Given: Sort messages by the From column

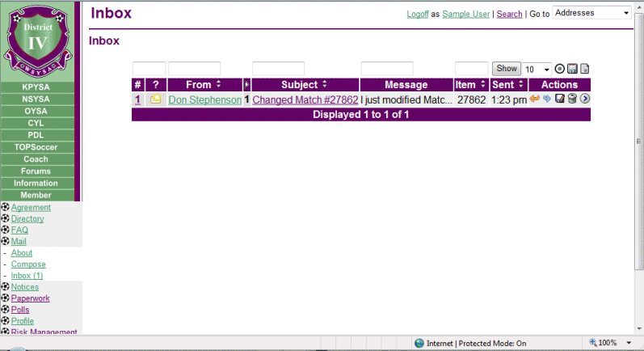Looking at the screenshot, I should (203, 84).
